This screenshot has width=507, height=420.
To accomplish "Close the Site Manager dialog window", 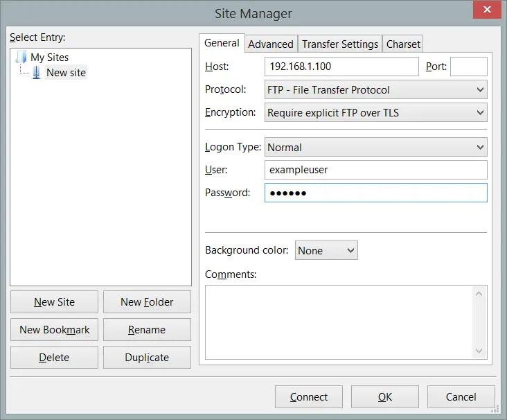I will tap(487, 10).
